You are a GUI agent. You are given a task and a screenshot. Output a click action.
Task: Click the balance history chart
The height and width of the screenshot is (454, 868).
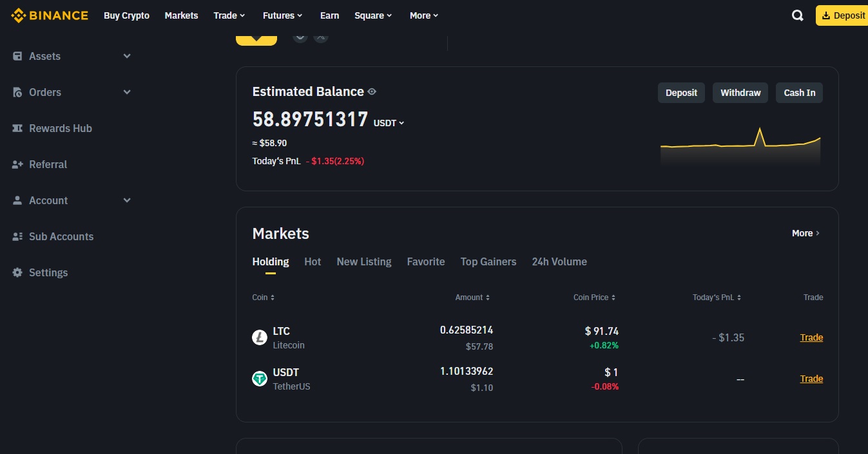pos(740,147)
